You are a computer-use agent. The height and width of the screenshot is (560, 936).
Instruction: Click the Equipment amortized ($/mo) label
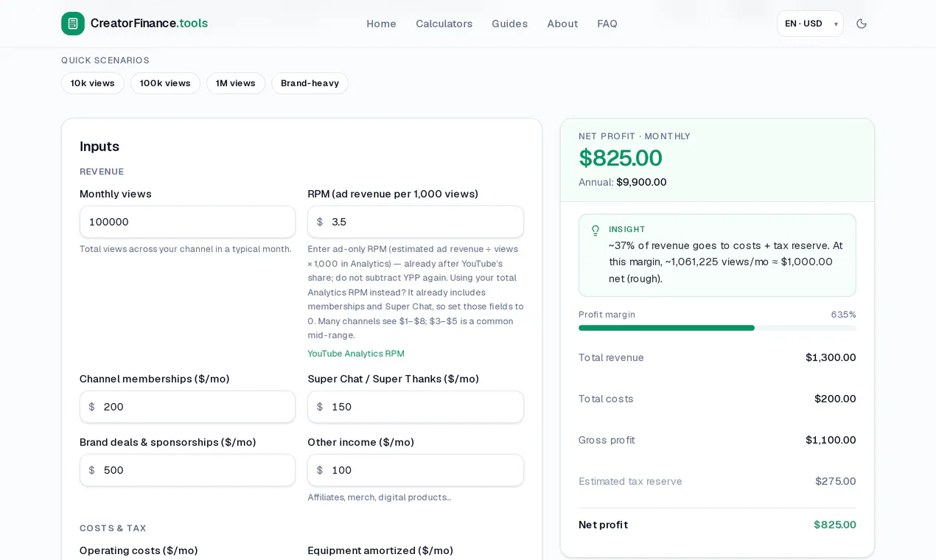pyautogui.click(x=380, y=550)
